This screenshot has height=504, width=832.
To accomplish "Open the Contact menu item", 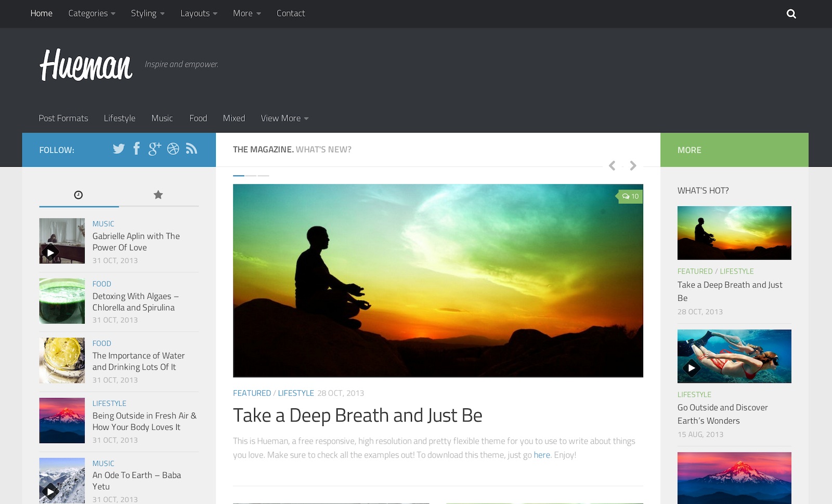I will [291, 14].
